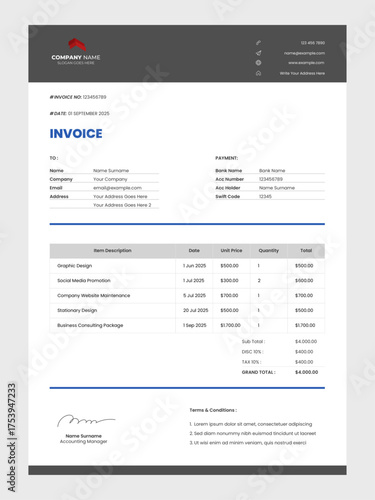
Task: Select term 3 'Ut wisi enim ad minim'
Action: pos(248,443)
